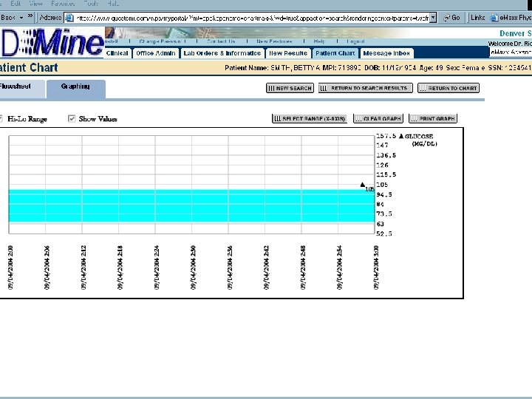532x399 pixels.
Task: Click the 09/04/2004 2:00 x-axis label
Action: click(10, 267)
